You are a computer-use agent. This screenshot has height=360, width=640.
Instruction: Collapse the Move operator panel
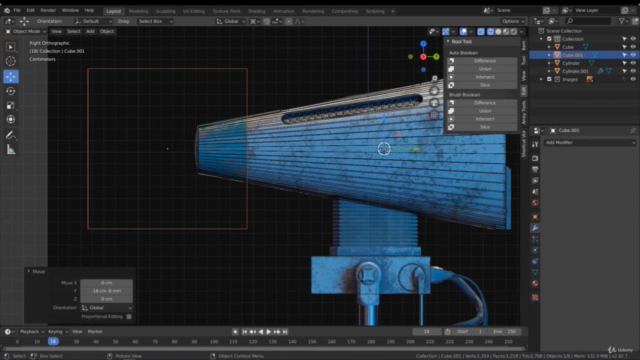[x=29, y=271]
